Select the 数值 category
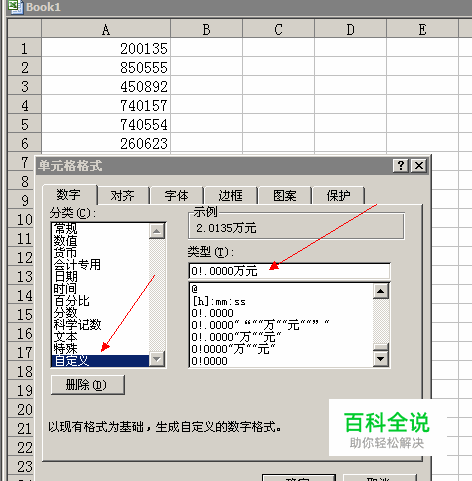This screenshot has width=472, height=481. tap(100, 241)
